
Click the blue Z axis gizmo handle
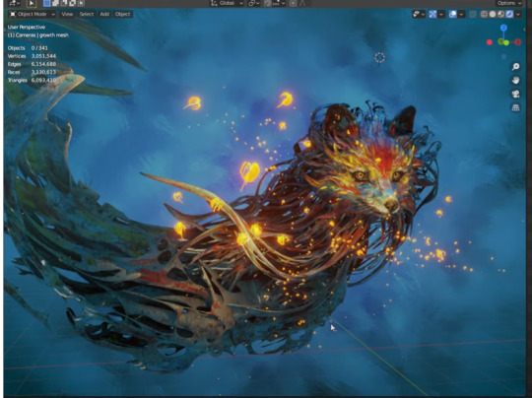[503, 28]
